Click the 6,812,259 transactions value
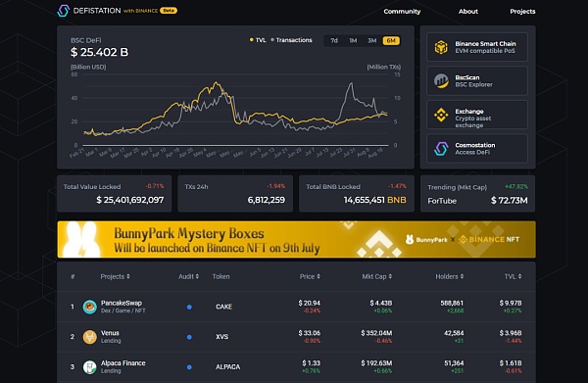588x383 pixels. 267,200
